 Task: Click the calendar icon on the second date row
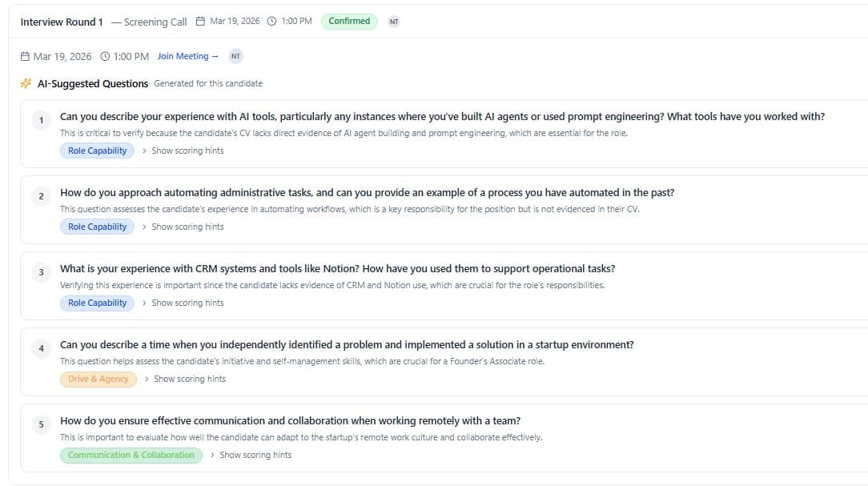click(25, 56)
